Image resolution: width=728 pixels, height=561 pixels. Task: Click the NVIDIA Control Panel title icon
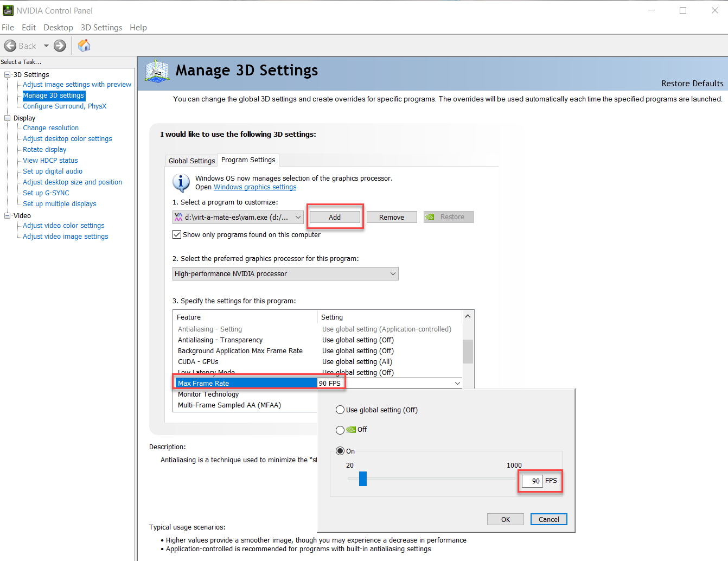(x=8, y=10)
